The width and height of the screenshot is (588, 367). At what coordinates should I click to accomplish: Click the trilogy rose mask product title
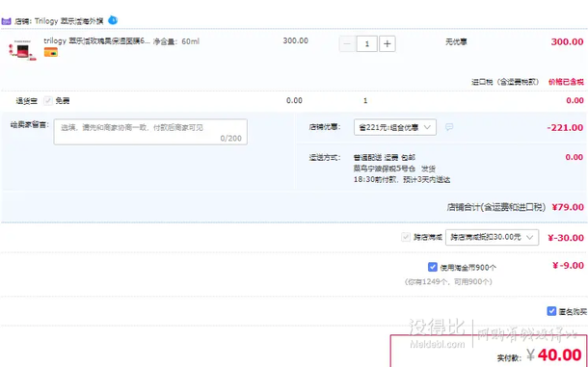point(96,41)
